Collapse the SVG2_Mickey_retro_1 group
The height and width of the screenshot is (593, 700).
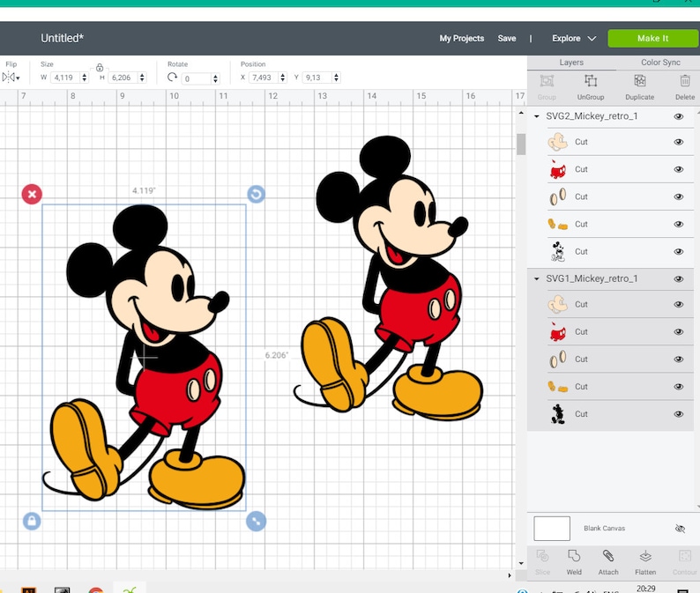[536, 116]
